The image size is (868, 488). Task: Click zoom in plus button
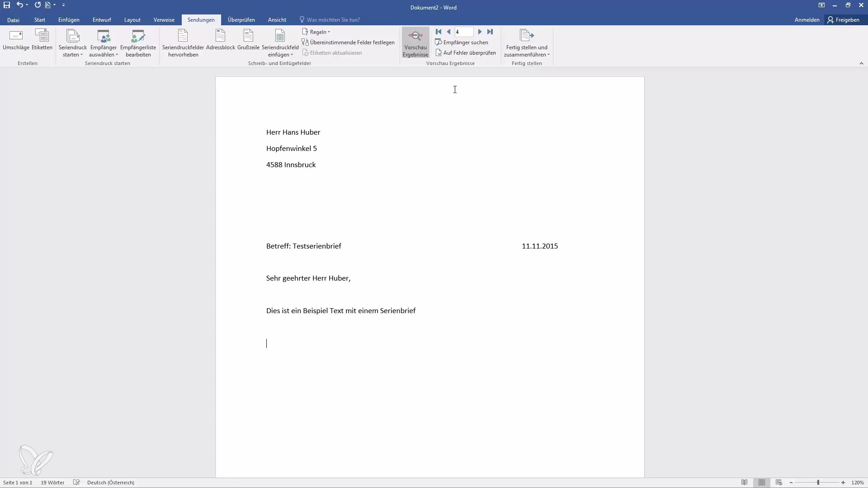click(843, 483)
